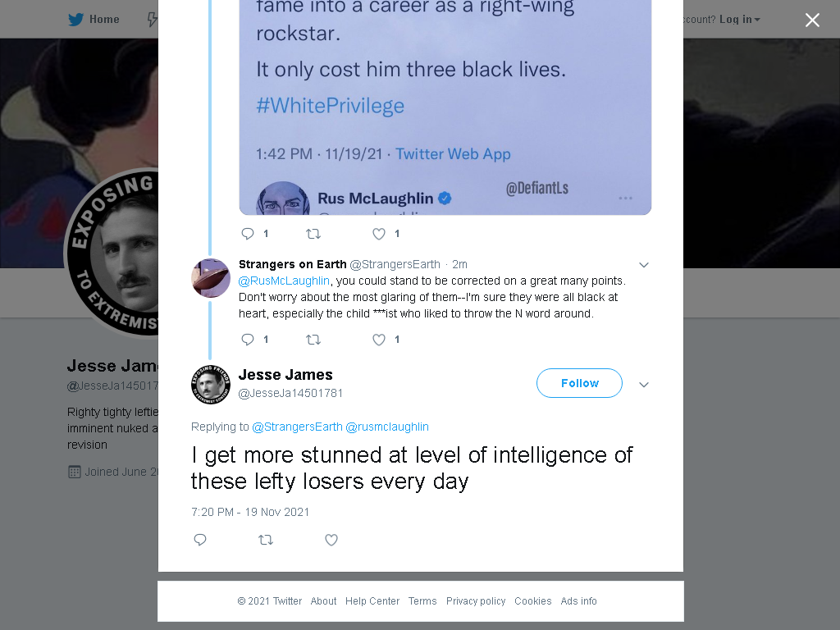
Task: View the Strangers on Earth profile avatar
Action: pos(211,278)
